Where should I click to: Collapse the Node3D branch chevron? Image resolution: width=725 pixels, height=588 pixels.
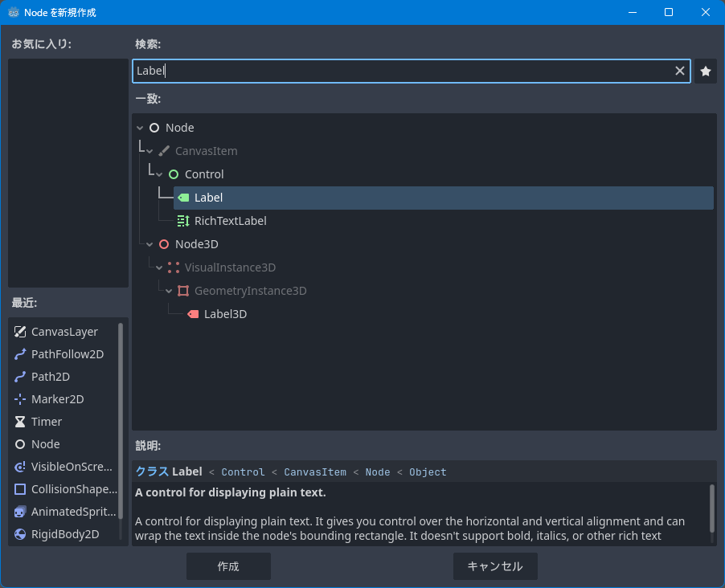point(150,244)
